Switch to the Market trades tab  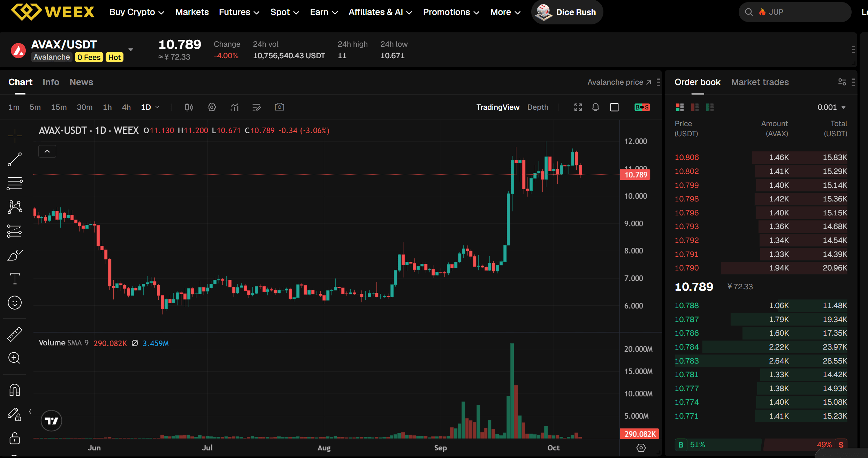pyautogui.click(x=760, y=82)
